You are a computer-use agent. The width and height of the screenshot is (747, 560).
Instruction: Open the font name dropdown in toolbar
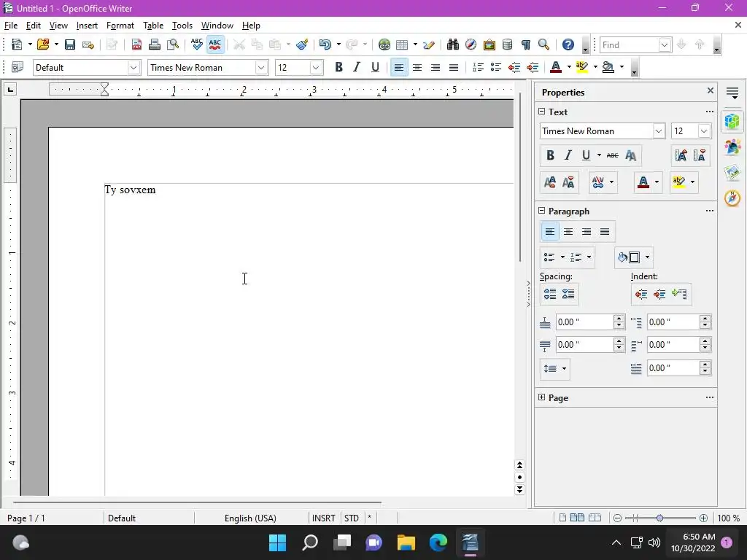pyautogui.click(x=261, y=68)
